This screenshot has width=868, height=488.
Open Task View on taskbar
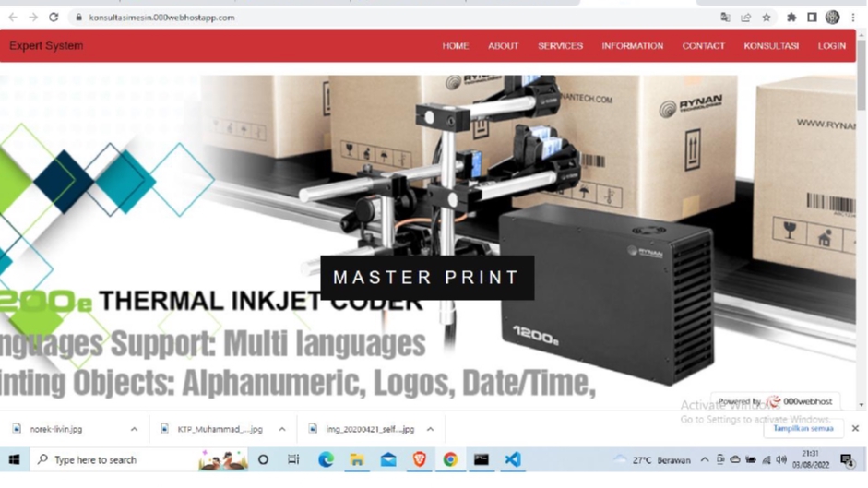(293, 459)
